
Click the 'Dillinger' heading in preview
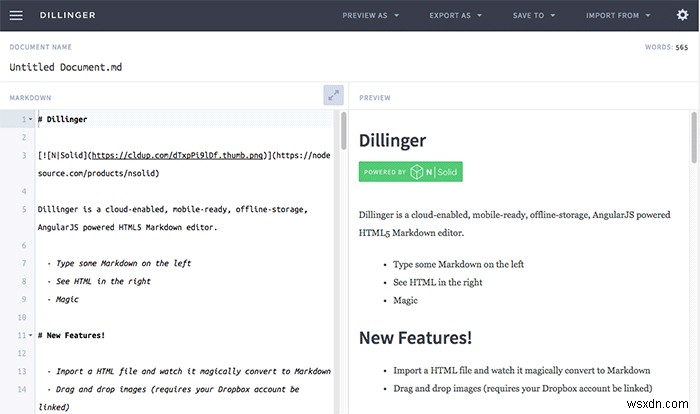[392, 140]
